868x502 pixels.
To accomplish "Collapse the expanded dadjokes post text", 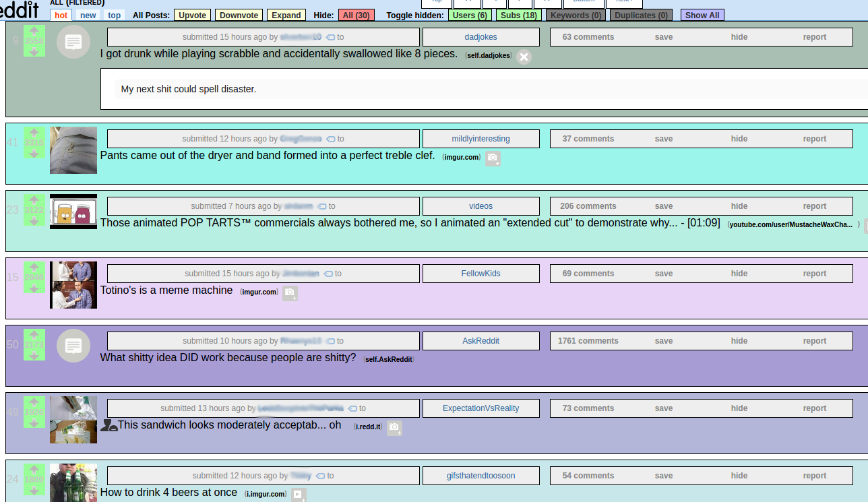I will (x=524, y=57).
